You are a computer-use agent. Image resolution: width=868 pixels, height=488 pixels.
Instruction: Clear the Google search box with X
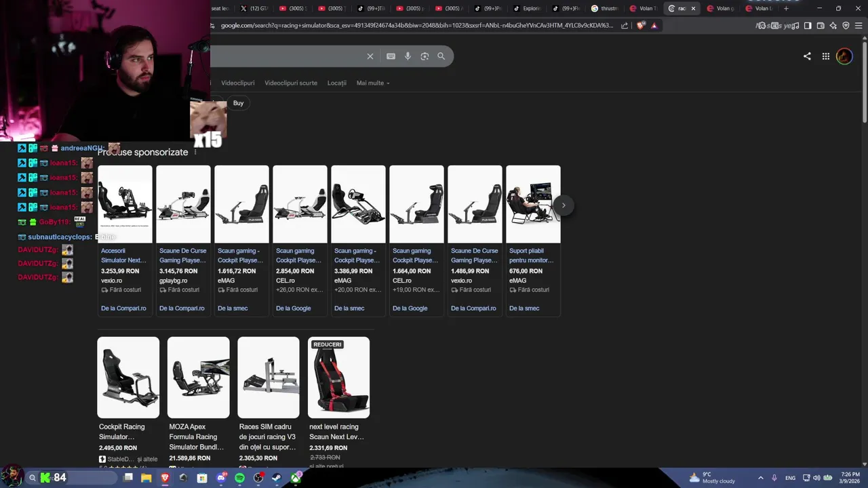point(370,56)
